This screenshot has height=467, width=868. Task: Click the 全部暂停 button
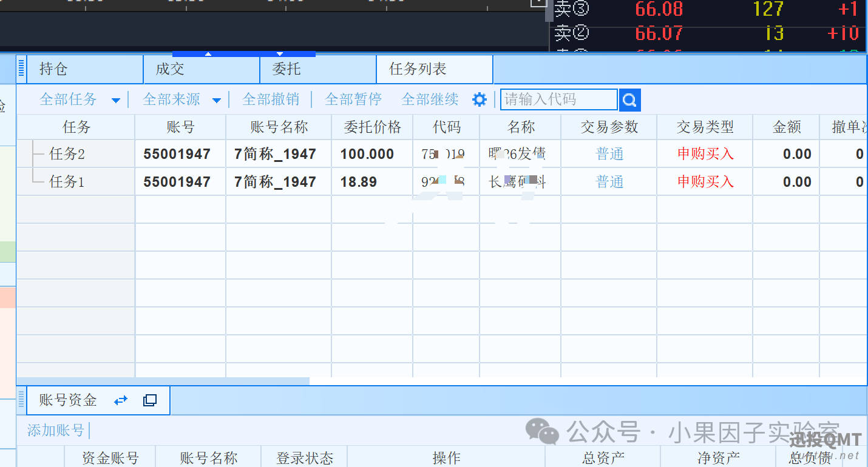point(353,99)
